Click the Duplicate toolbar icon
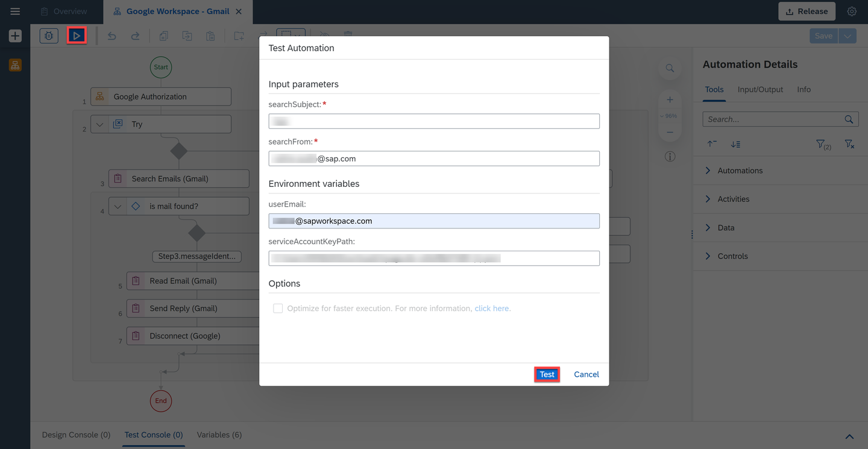The image size is (868, 449). [187, 36]
